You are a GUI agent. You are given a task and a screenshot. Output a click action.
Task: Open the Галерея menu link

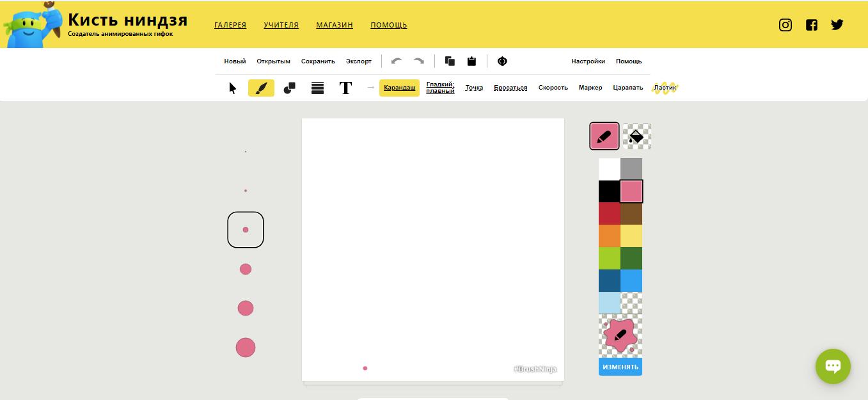click(x=230, y=26)
